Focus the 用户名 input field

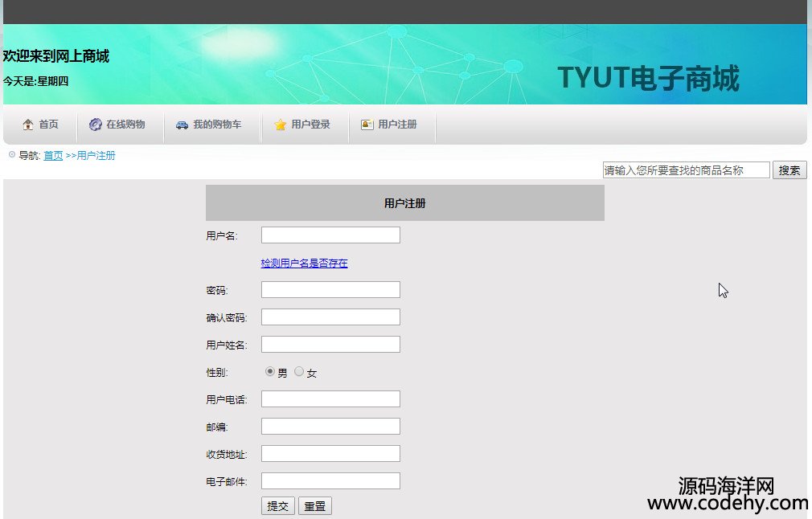pos(330,235)
